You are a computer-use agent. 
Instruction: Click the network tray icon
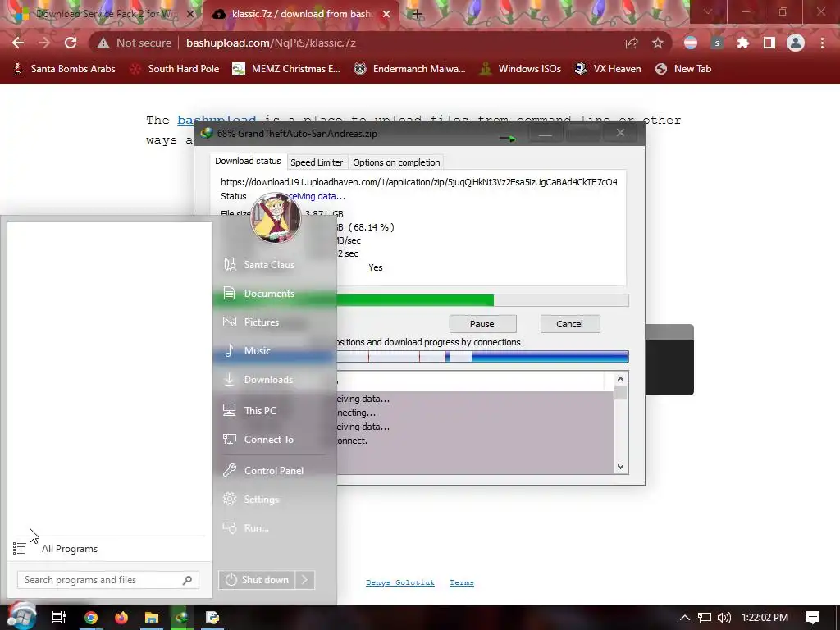pyautogui.click(x=705, y=618)
